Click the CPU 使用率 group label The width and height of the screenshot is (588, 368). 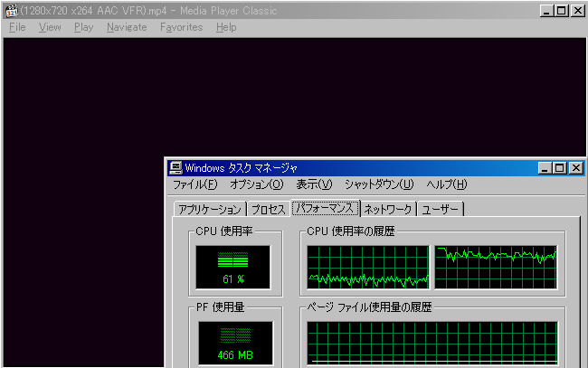[x=223, y=231]
